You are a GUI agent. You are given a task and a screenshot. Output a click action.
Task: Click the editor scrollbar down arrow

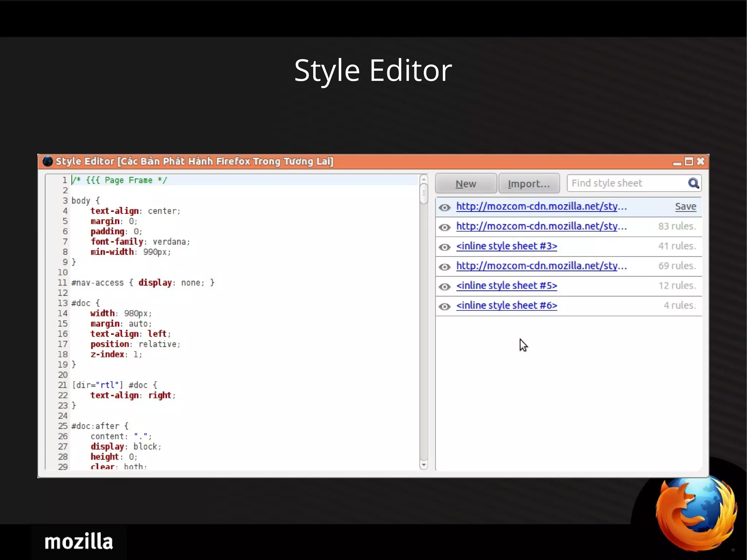tap(423, 465)
